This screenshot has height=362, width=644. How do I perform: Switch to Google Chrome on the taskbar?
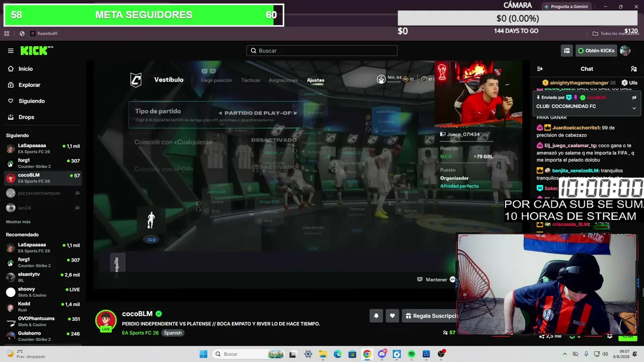[367, 354]
